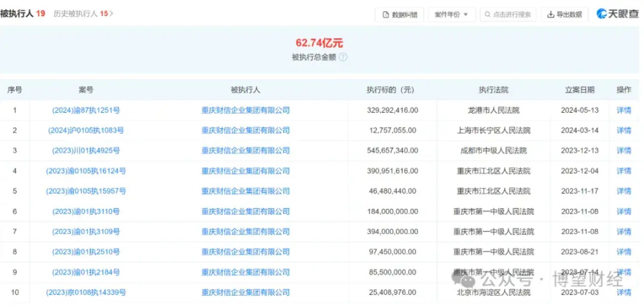This screenshot has height=305, width=644.
Task: Click court 成都市中级人民法院
Action: [x=493, y=150]
